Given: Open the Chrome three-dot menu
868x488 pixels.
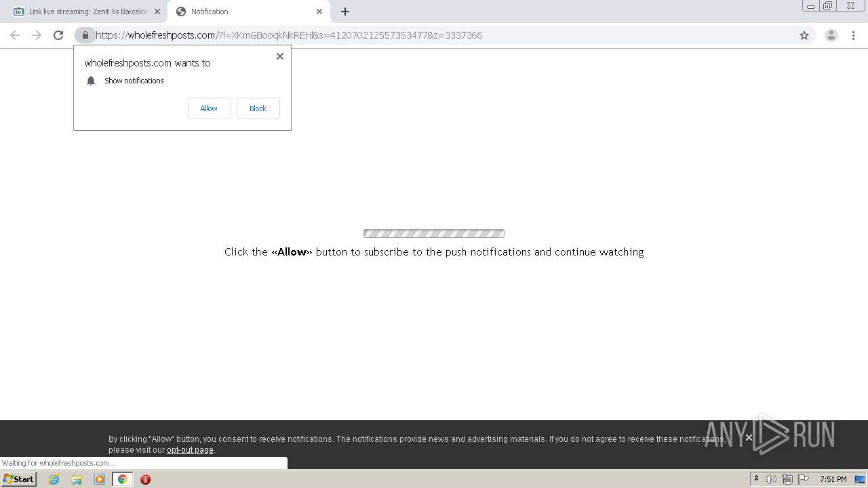Looking at the screenshot, I should 853,35.
